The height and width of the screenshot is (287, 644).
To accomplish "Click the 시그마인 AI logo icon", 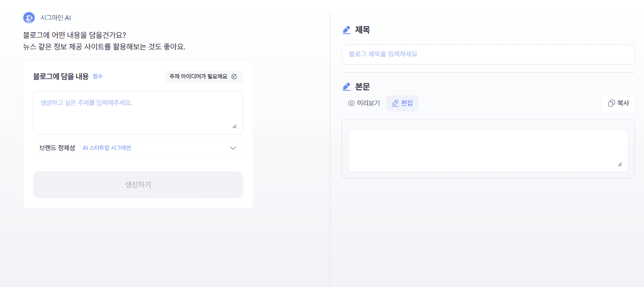I will click(29, 17).
